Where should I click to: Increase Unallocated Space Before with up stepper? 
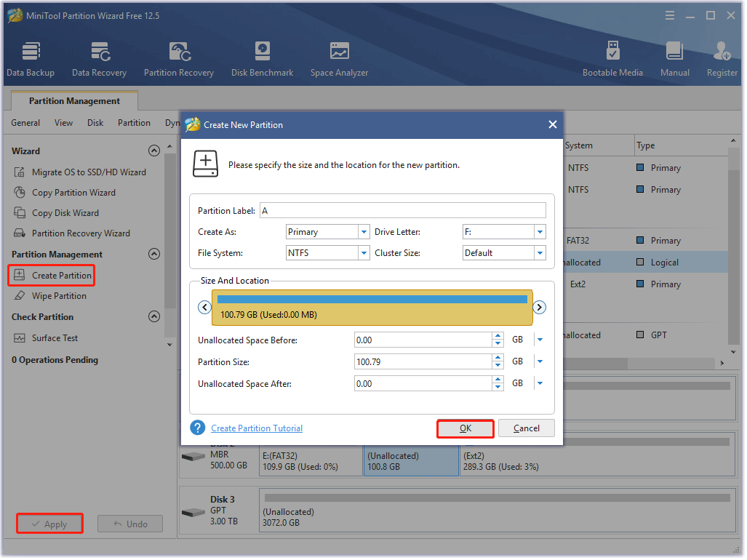(499, 337)
